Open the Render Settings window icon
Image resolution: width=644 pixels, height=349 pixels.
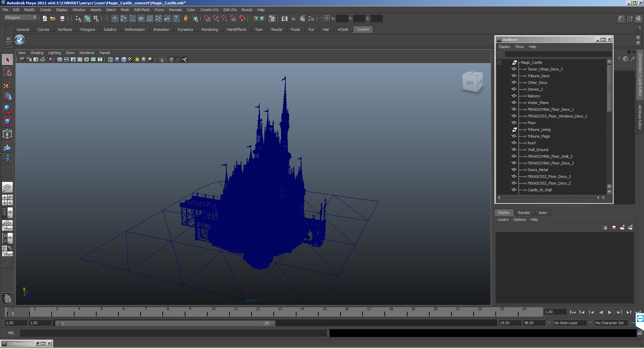point(312,18)
